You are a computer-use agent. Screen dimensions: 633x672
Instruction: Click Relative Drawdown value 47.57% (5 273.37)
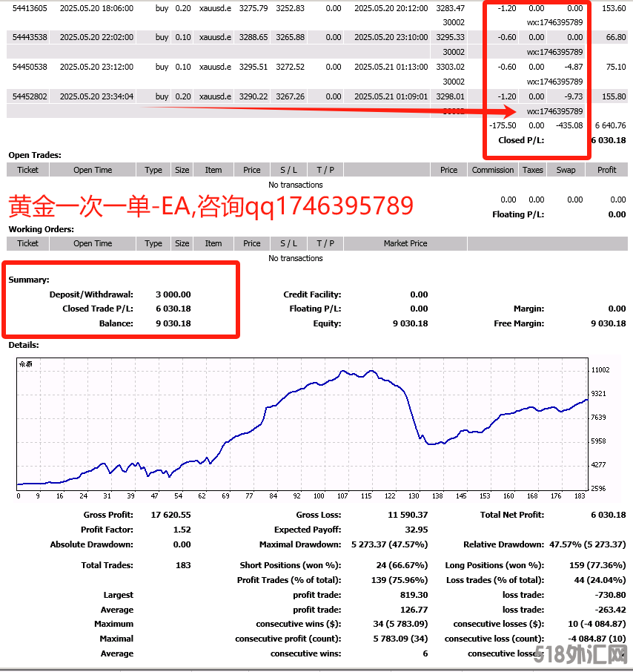pyautogui.click(x=588, y=544)
